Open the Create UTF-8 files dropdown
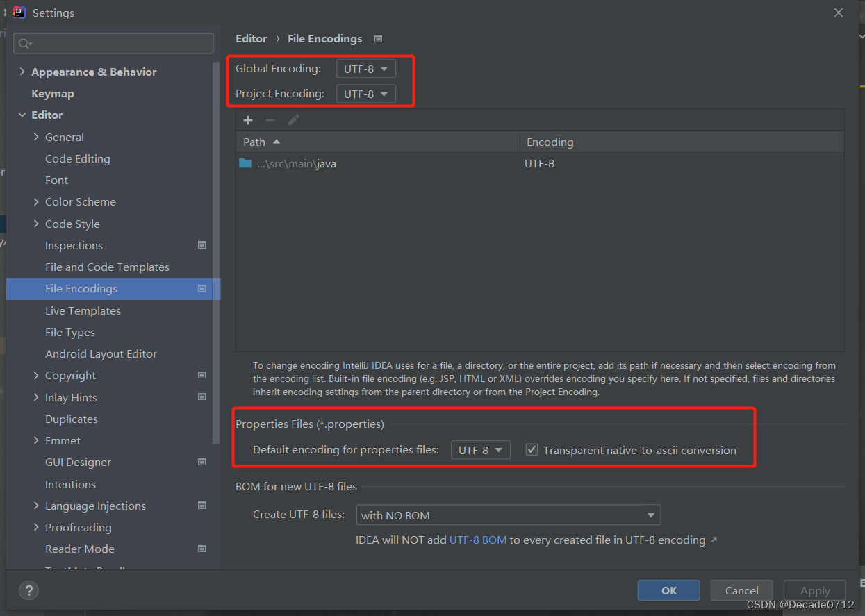Screen dimensions: 865x616 point(508,515)
